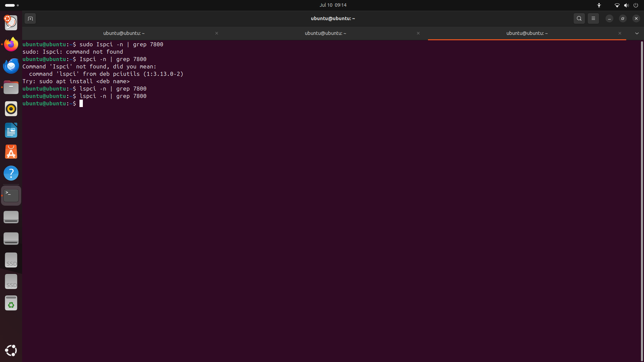Launch Firefox from the dock
This screenshot has height=362, width=644.
tap(11, 45)
